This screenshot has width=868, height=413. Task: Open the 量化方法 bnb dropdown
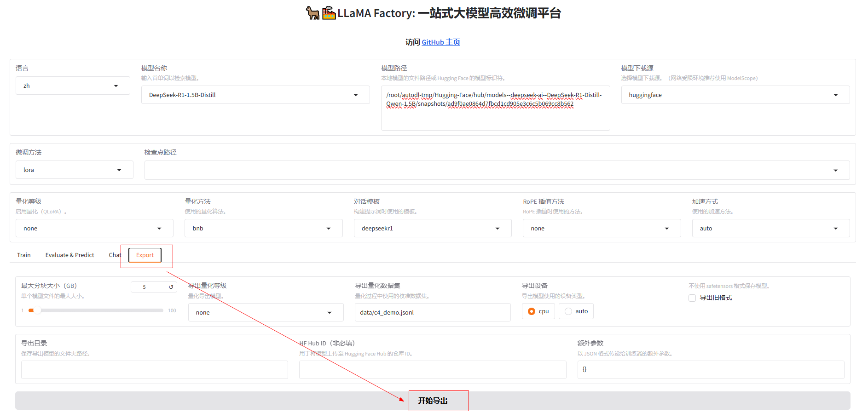coord(264,228)
